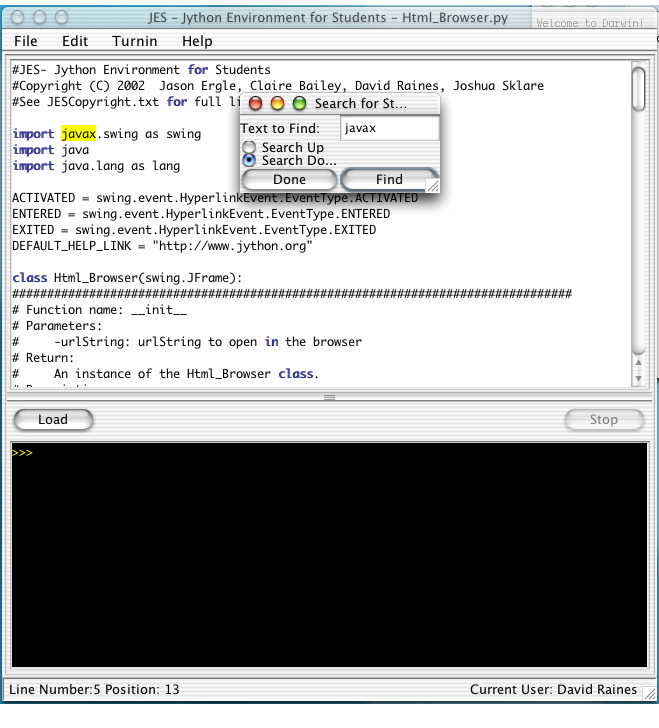Click the editor scrollbar down arrow
659x728 pixels.
tap(639, 378)
